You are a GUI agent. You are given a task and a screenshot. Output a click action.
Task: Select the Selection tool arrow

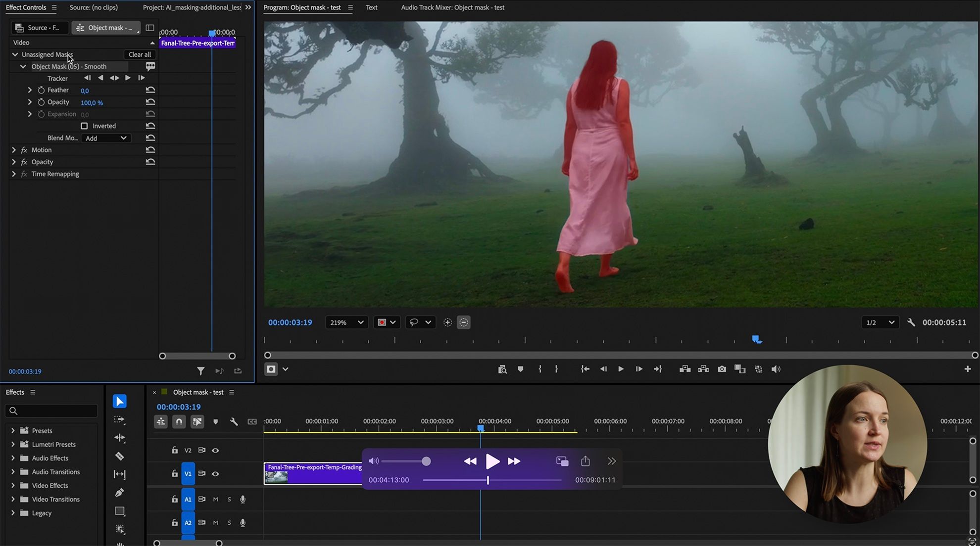coord(119,401)
